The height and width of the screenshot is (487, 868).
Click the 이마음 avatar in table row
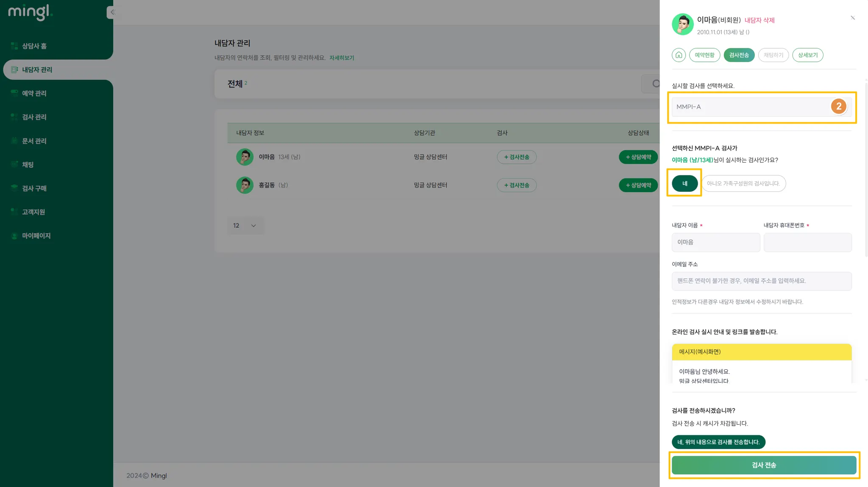click(245, 157)
